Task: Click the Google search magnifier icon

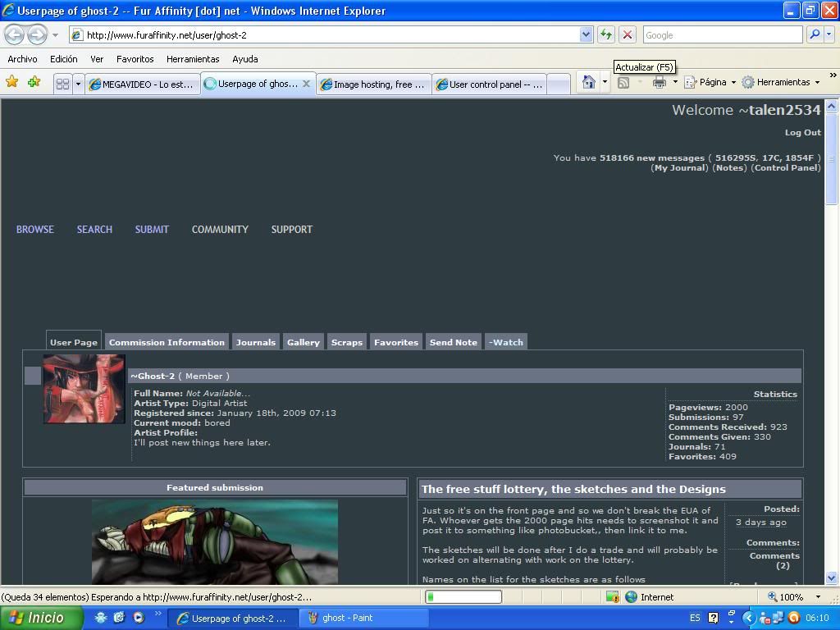Action: (815, 34)
